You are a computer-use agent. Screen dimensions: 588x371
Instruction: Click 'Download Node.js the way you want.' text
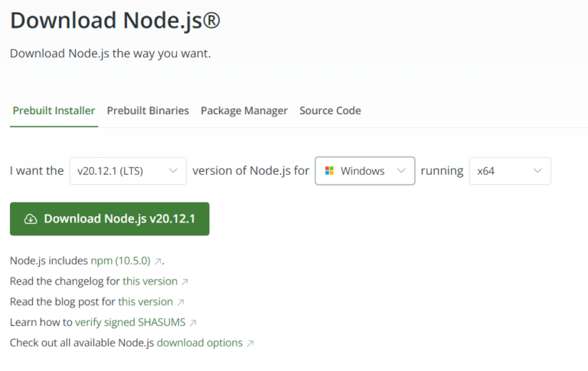coord(110,54)
